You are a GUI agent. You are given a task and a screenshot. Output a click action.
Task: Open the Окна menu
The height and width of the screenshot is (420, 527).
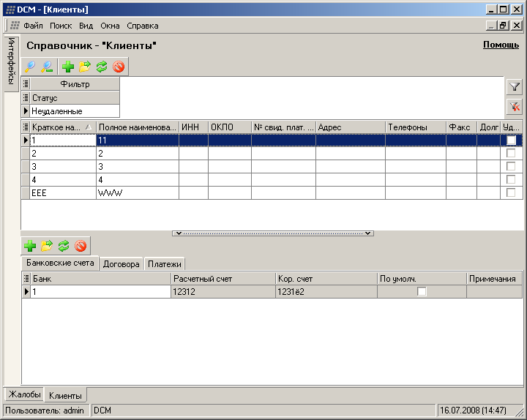[x=110, y=26]
